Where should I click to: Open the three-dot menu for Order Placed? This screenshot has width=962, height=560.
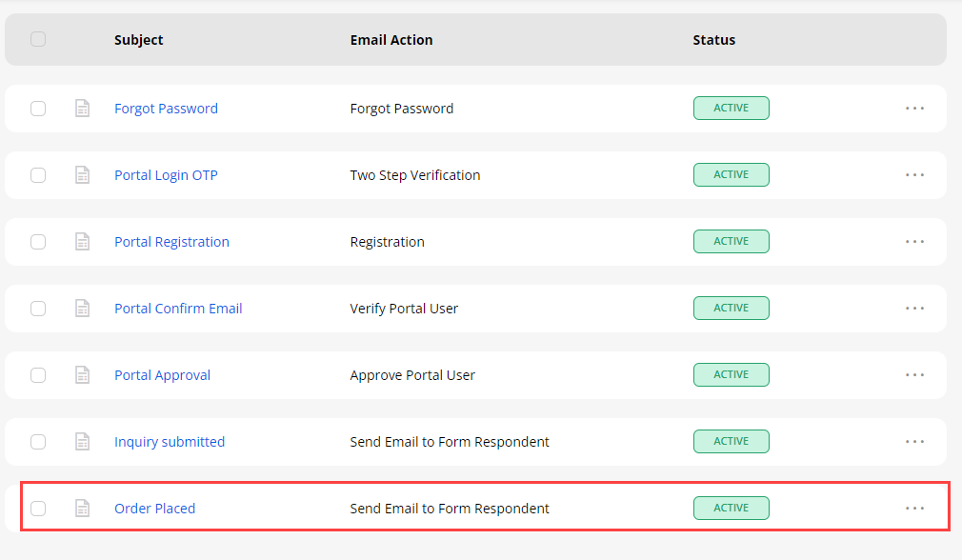(x=914, y=509)
